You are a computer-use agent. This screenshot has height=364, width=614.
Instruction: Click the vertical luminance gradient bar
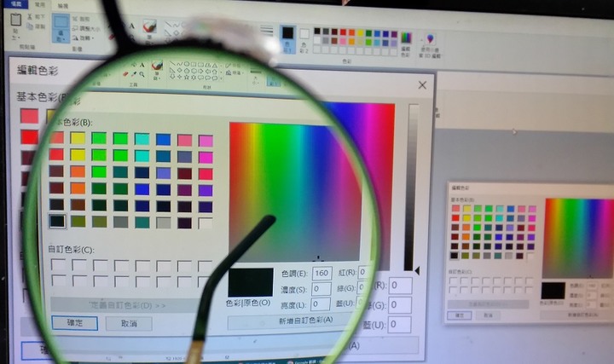pos(411,187)
